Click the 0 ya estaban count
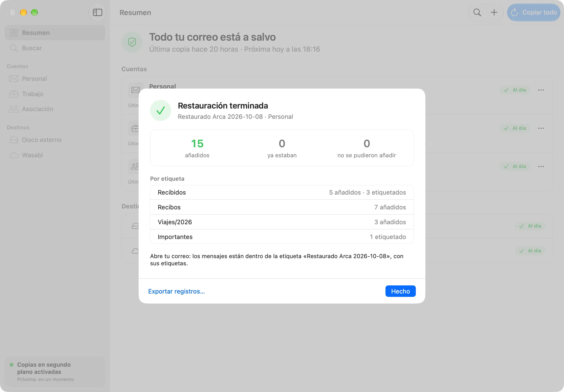This screenshot has width=564, height=392. click(x=282, y=148)
